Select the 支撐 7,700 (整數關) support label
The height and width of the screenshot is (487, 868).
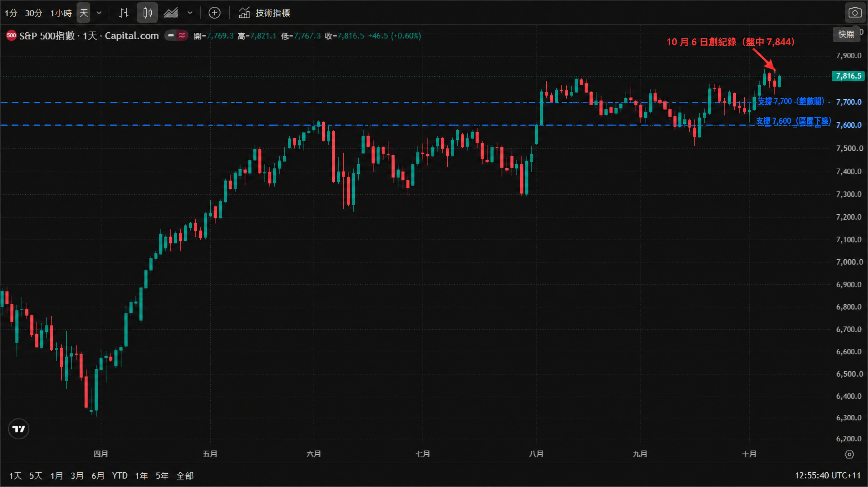791,101
